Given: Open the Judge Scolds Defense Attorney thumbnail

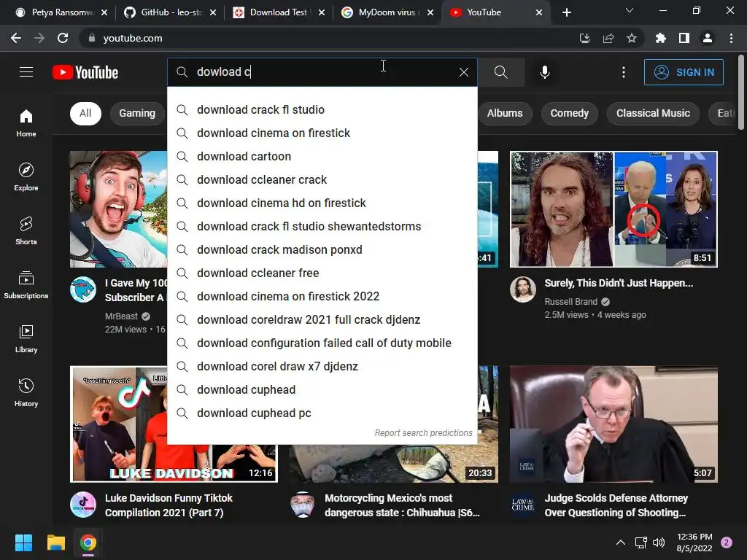Looking at the screenshot, I should pos(614,424).
